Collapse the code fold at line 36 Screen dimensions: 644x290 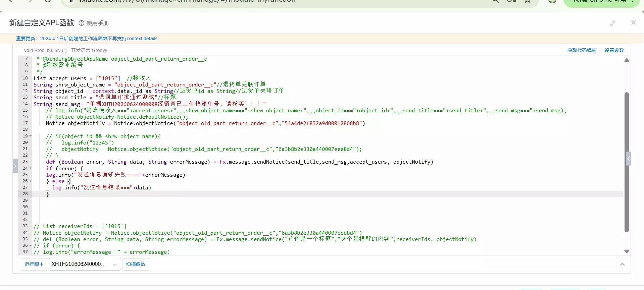pos(31,245)
